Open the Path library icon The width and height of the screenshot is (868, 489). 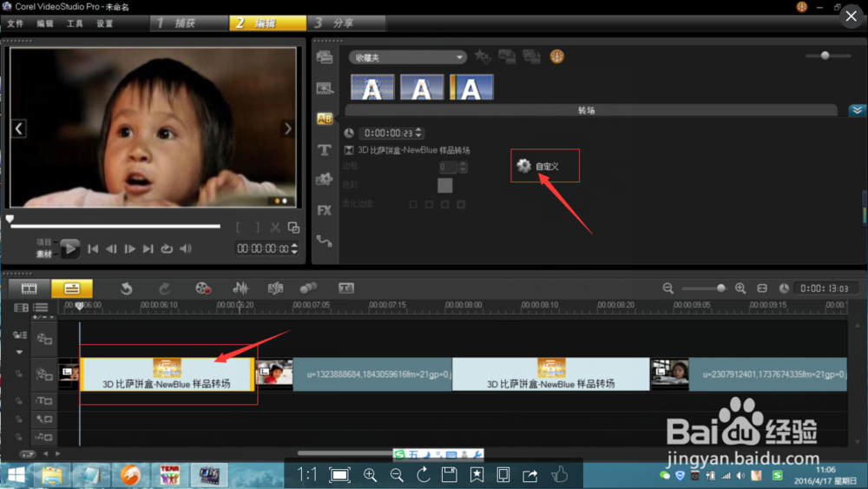point(325,241)
